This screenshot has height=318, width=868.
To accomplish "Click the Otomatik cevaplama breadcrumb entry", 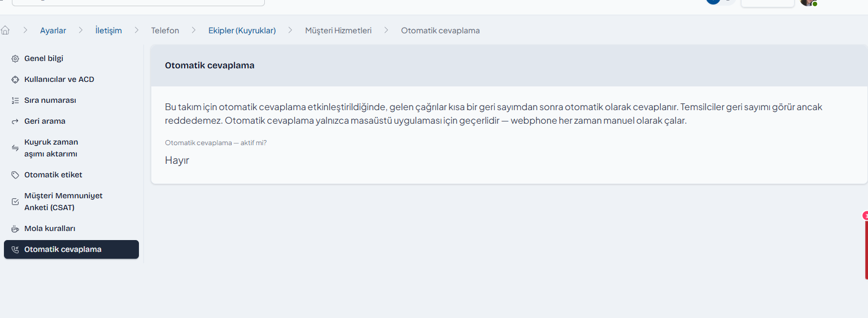I will click(440, 31).
